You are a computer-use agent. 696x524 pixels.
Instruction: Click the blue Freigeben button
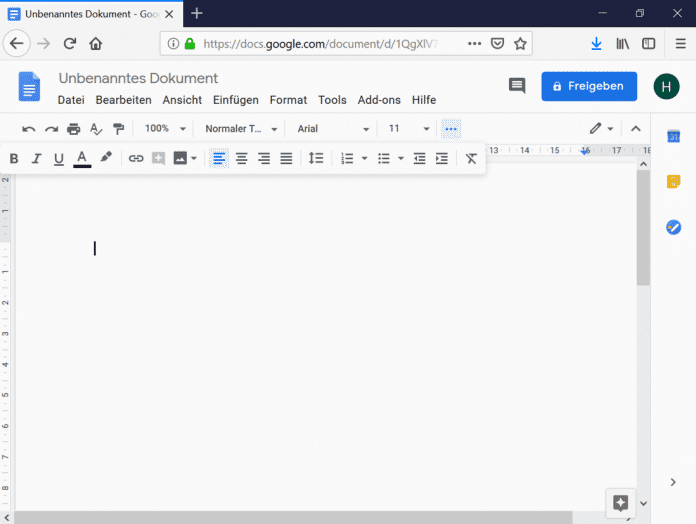pos(589,86)
